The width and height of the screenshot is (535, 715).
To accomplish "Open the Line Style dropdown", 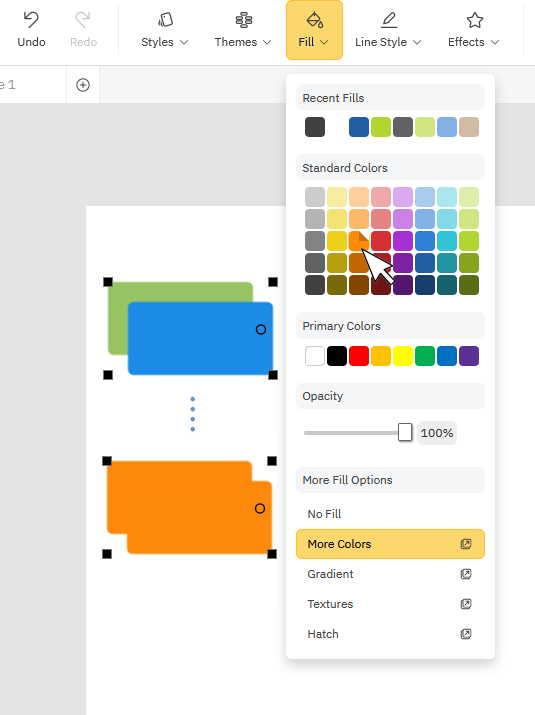I will coord(388,30).
